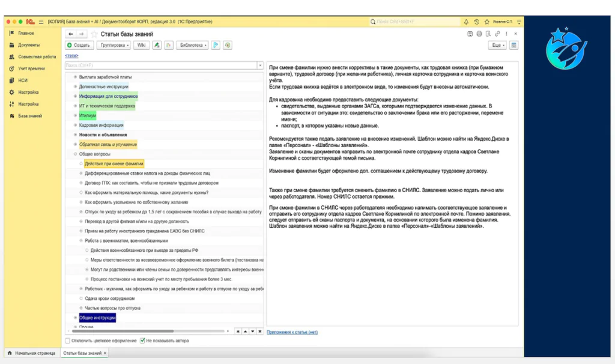Image resolution: width=615 pixels, height=364 pixels.
Task: Click Учет времени clock icon
Action: click(11, 68)
